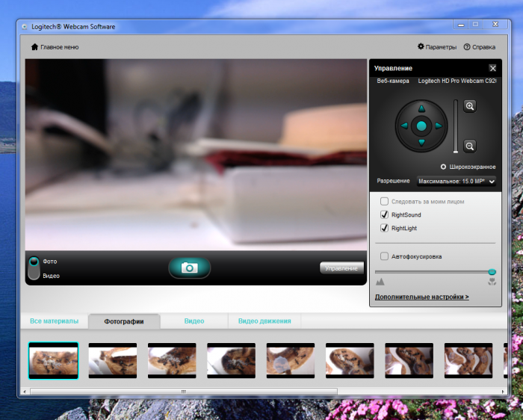The width and height of the screenshot is (523, 420).
Task: Switch to the Все материалы tab
Action: [54, 321]
